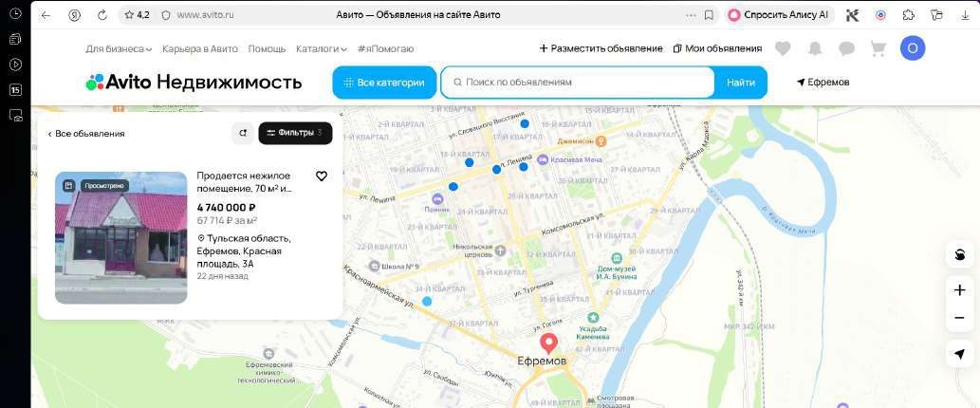Screen dimensions: 980x408
Task: Expand the Каталоги dropdown
Action: coord(322,48)
